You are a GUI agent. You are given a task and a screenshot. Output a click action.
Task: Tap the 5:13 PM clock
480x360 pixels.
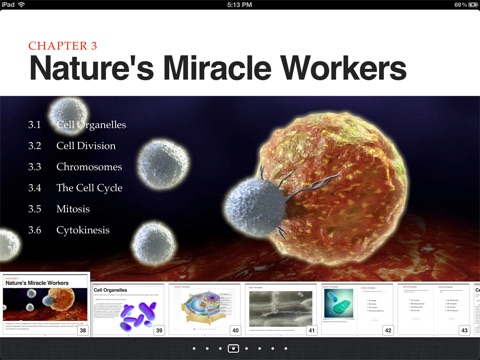(240, 5)
